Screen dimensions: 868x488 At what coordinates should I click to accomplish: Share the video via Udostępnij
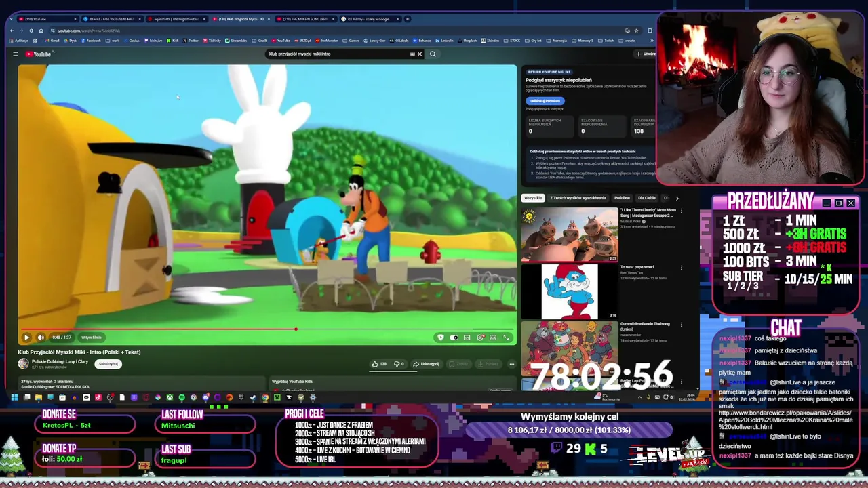click(x=427, y=364)
